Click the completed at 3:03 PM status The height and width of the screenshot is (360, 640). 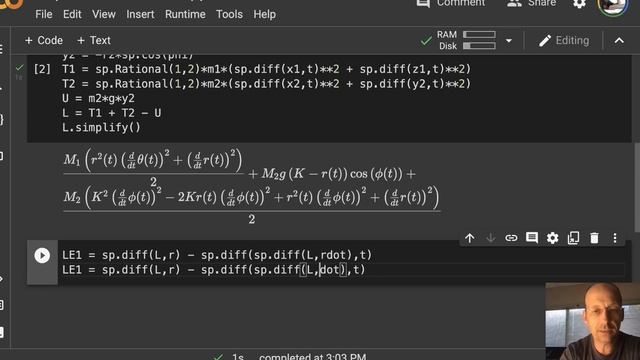[x=312, y=357]
